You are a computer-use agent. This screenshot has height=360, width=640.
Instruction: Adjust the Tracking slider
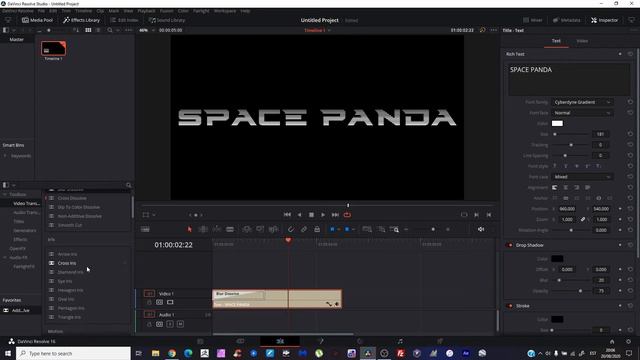[x=571, y=145]
